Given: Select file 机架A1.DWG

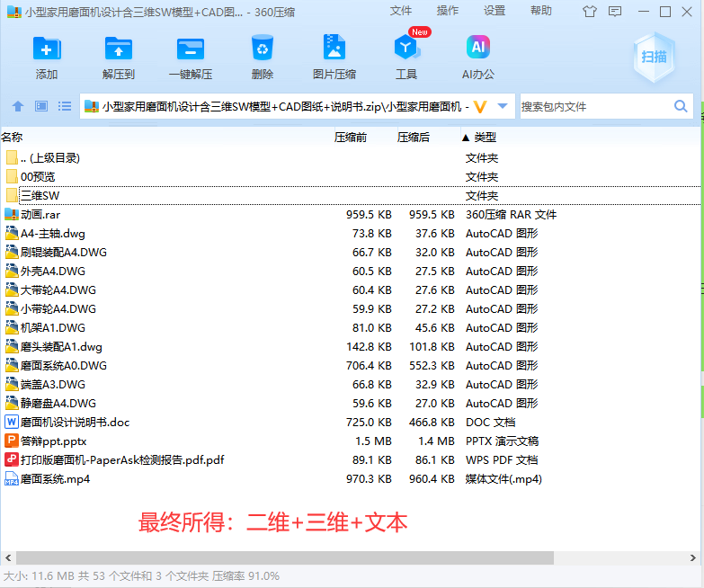Looking at the screenshot, I should point(53,327).
